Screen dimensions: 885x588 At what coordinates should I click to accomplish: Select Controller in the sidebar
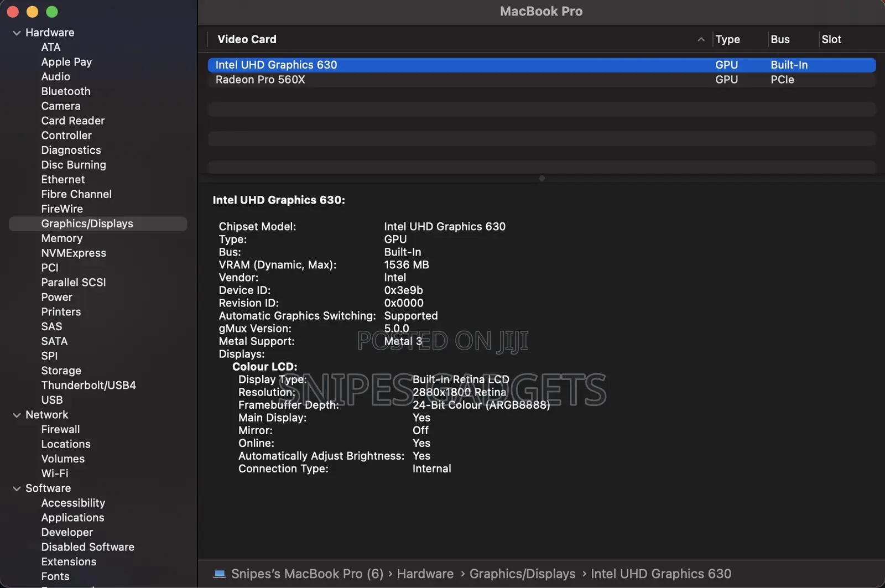point(66,136)
